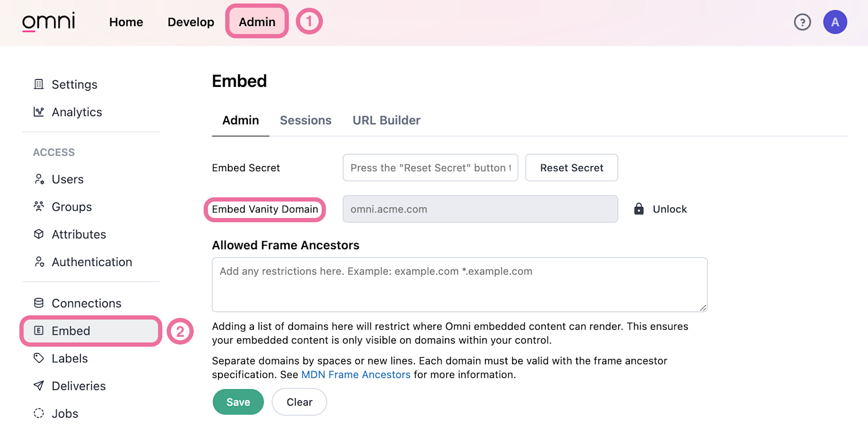Unlock the Embed Vanity Domain field
The height and width of the screenshot is (429, 868).
click(661, 209)
